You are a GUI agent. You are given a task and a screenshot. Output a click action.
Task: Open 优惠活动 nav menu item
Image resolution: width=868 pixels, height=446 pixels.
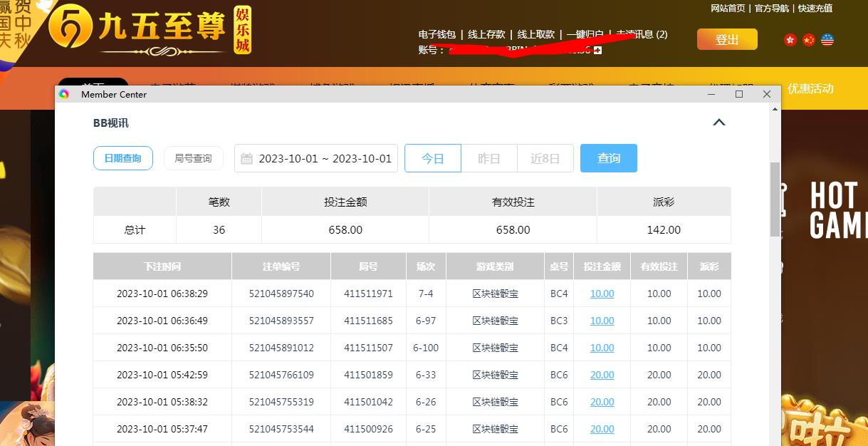[810, 88]
